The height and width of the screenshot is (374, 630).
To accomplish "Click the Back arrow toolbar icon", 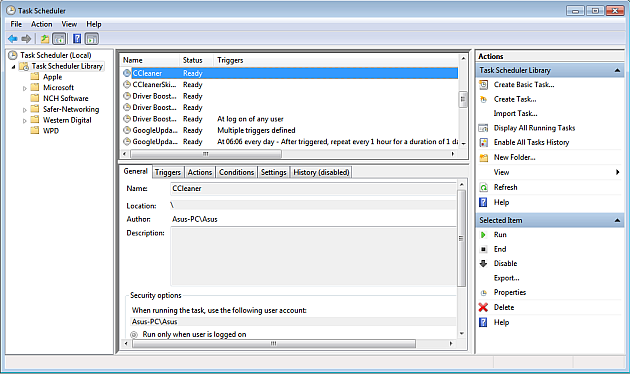I will click(x=13, y=39).
